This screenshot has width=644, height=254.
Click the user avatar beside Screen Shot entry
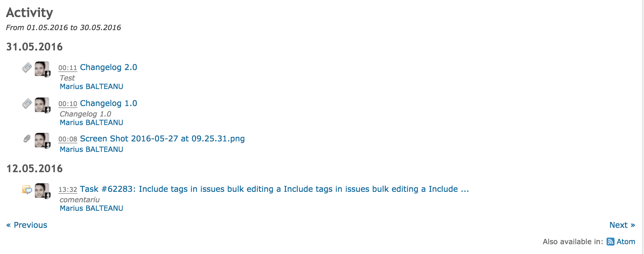(x=42, y=140)
